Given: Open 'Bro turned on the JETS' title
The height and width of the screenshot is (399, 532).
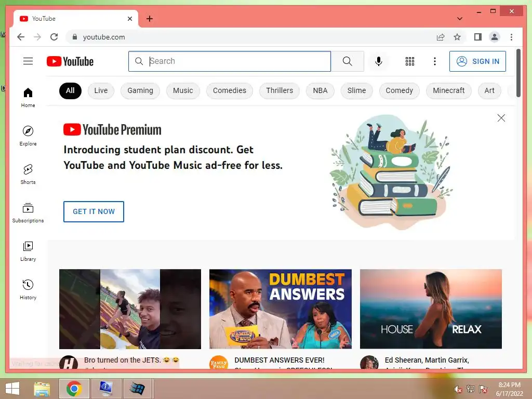Looking at the screenshot, I should 131,360.
